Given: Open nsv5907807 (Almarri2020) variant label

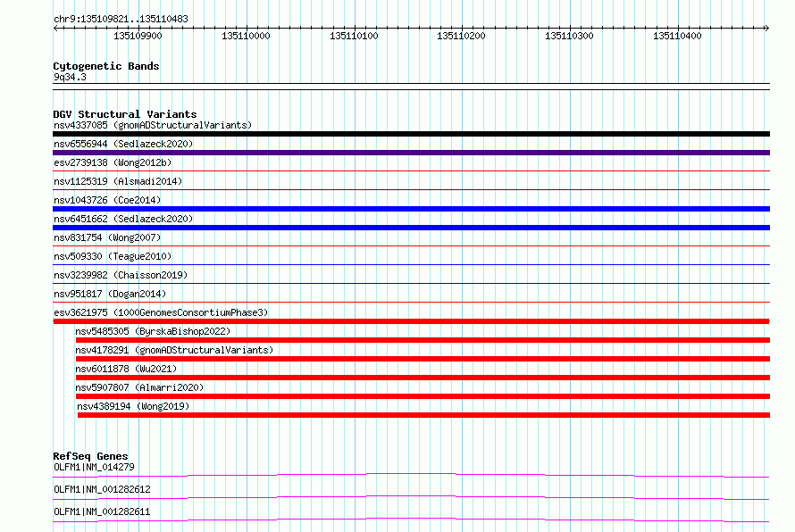Looking at the screenshot, I should (x=139, y=387).
